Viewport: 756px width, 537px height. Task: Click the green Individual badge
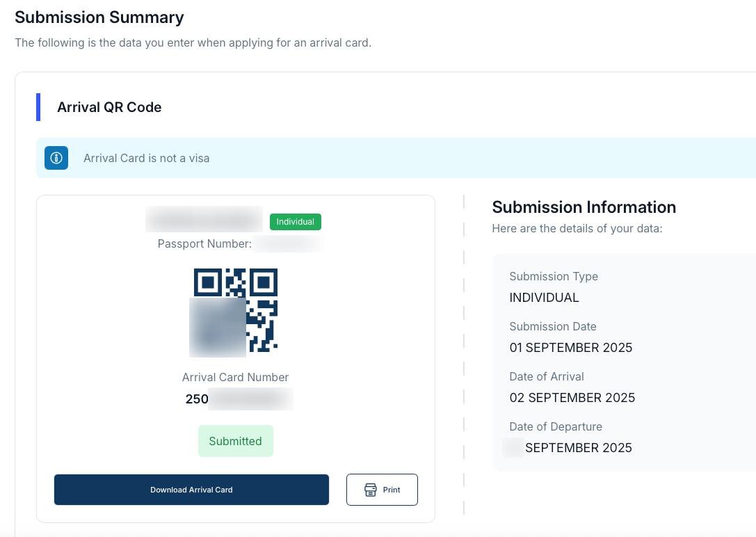click(295, 222)
